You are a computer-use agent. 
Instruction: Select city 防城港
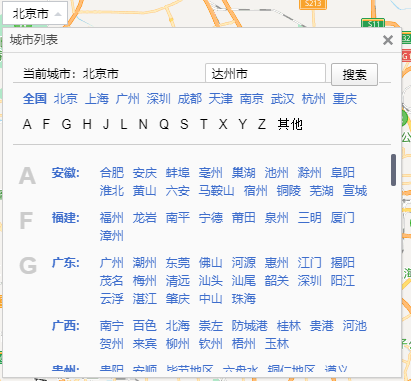click(x=250, y=326)
